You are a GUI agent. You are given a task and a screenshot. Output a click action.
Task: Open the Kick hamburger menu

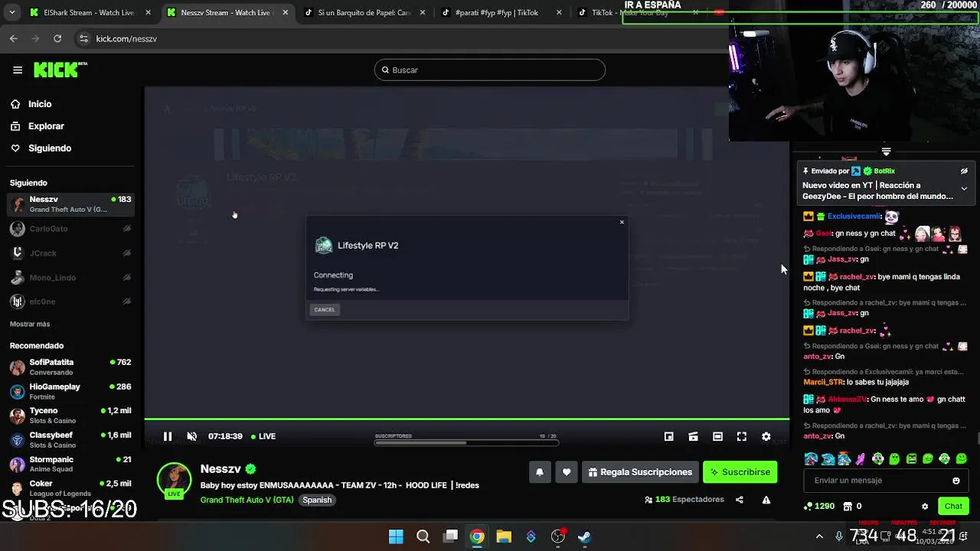click(x=18, y=70)
